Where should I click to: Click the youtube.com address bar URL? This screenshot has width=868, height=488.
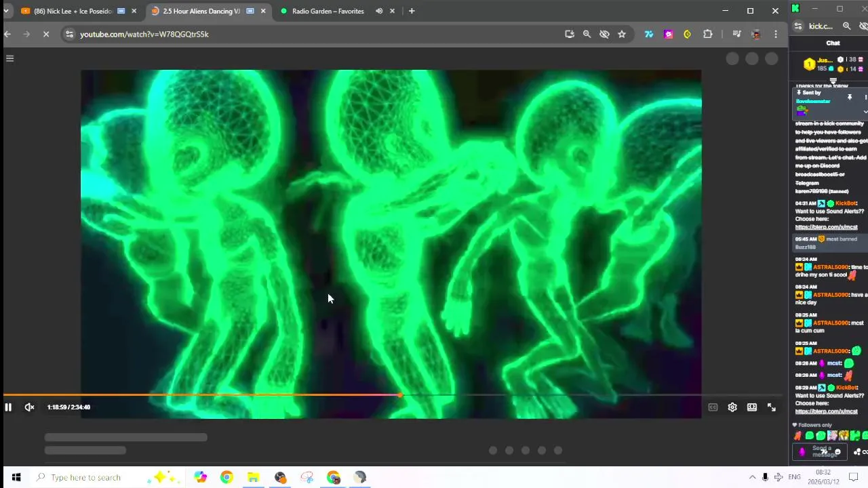click(x=144, y=34)
